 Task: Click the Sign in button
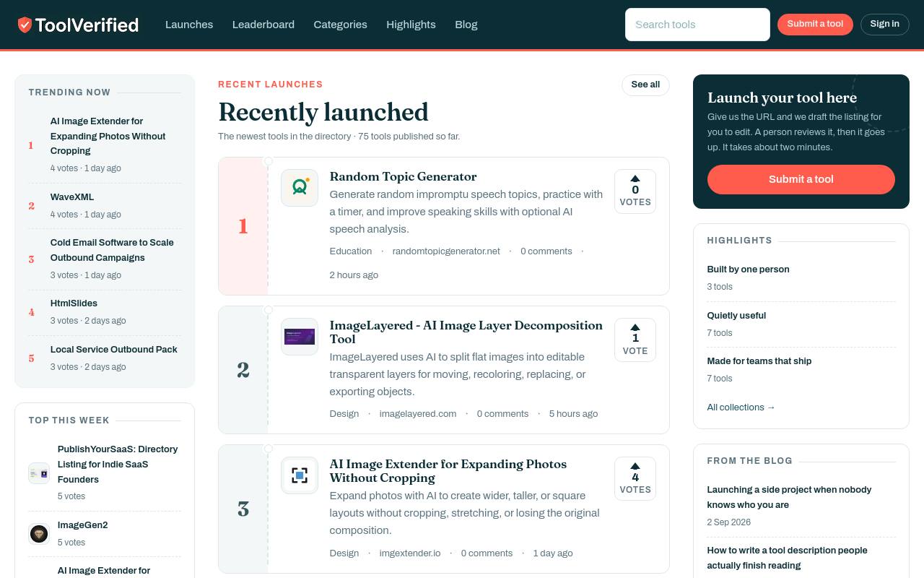click(x=884, y=24)
